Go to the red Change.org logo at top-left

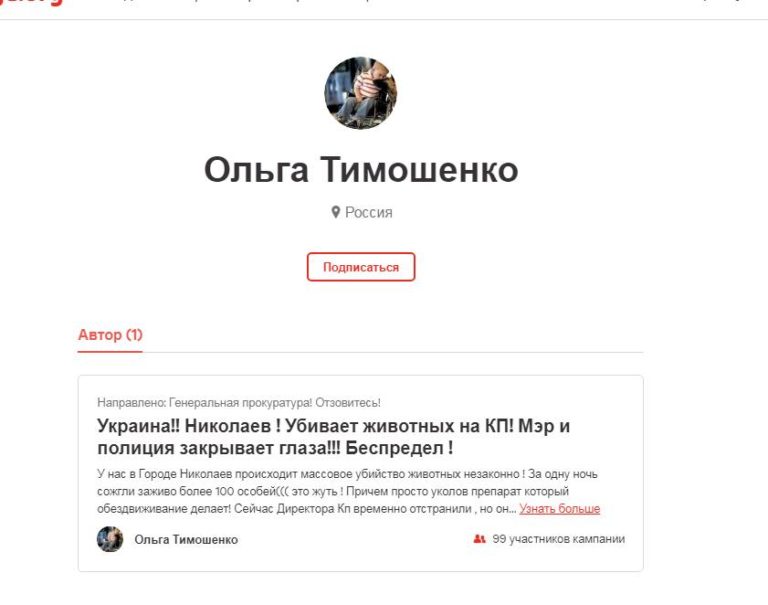tap(32, 2)
